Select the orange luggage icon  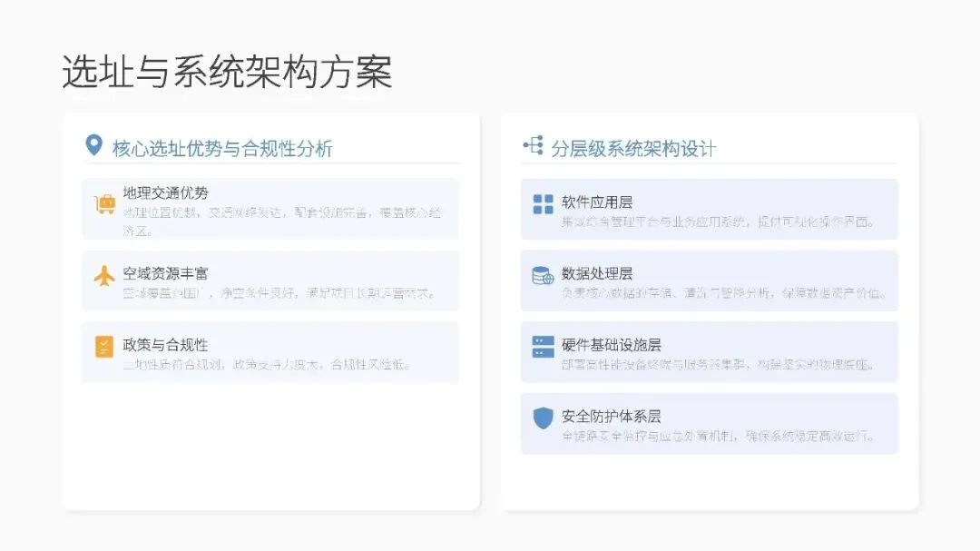(x=105, y=204)
